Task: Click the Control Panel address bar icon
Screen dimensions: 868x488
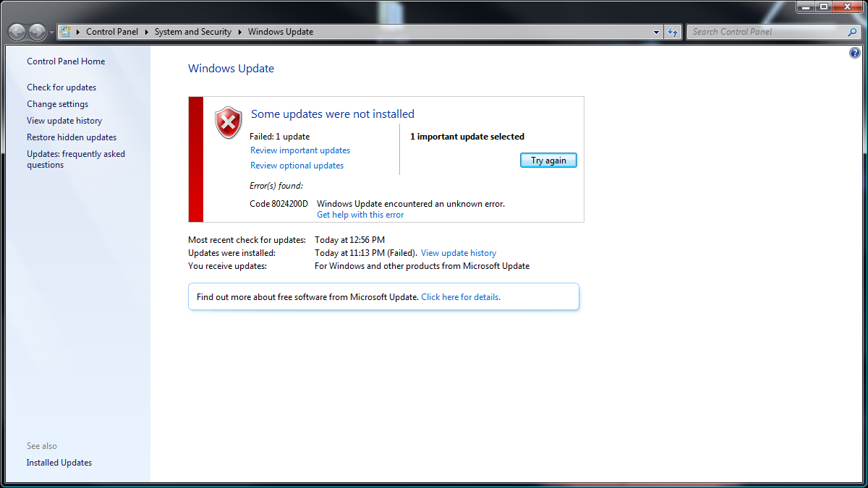Action: coord(64,32)
